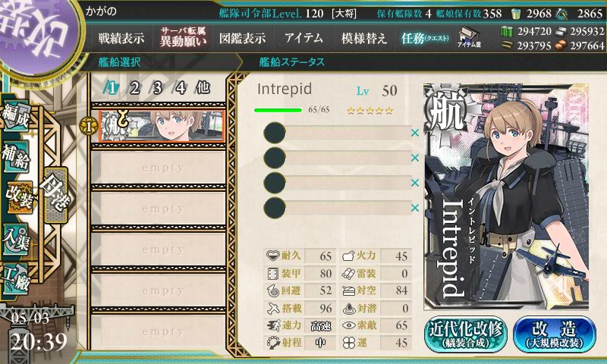This screenshot has height=364, width=607.
Task: Open the 補給 resupply icon
Action: 16,157
